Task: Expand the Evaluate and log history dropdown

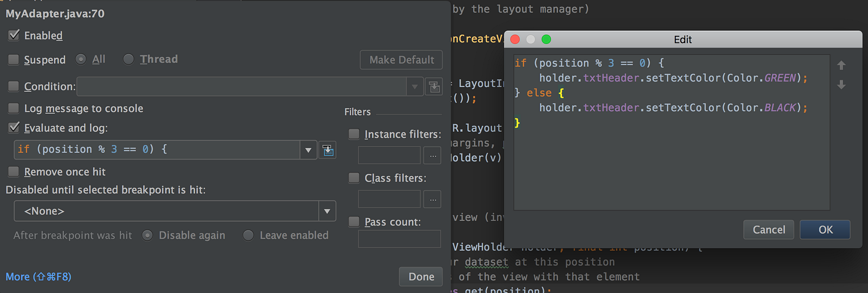Action: (x=308, y=150)
